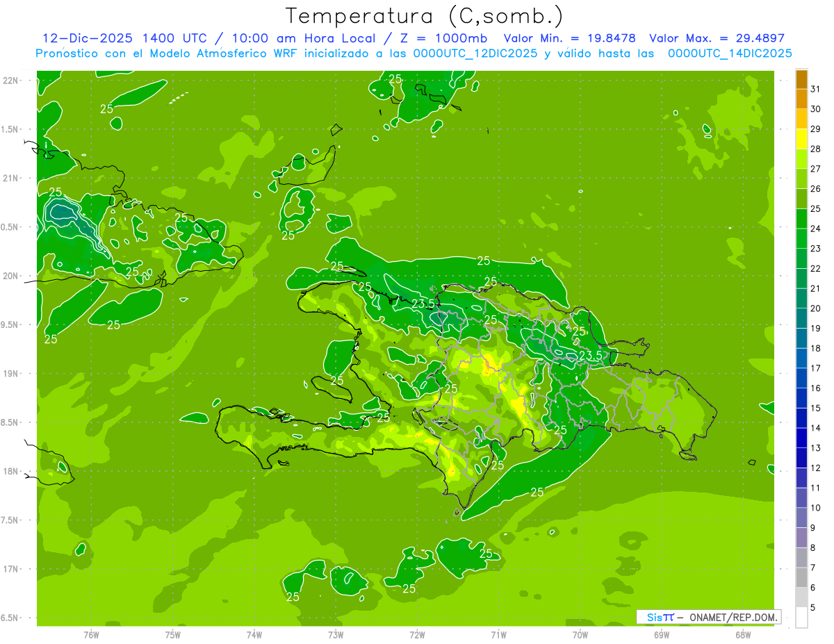The height and width of the screenshot is (644, 834).
Task: Click the blue color scale swatch between 16 and 17
Action: (x=801, y=378)
